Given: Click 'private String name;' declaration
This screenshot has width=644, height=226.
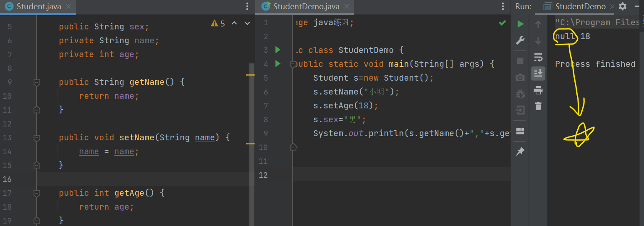Looking at the screenshot, I should click(109, 40).
